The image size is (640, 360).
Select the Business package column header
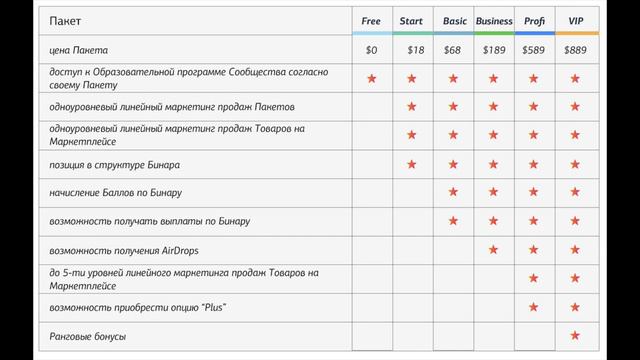[494, 21]
